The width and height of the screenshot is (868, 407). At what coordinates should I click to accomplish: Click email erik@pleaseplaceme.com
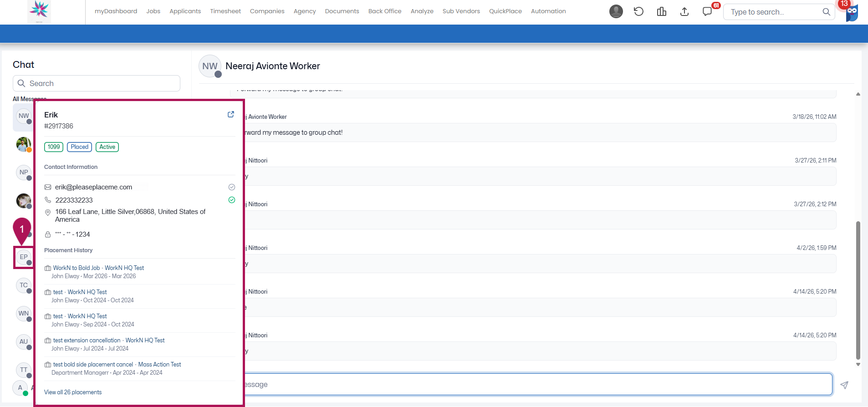[x=94, y=187]
